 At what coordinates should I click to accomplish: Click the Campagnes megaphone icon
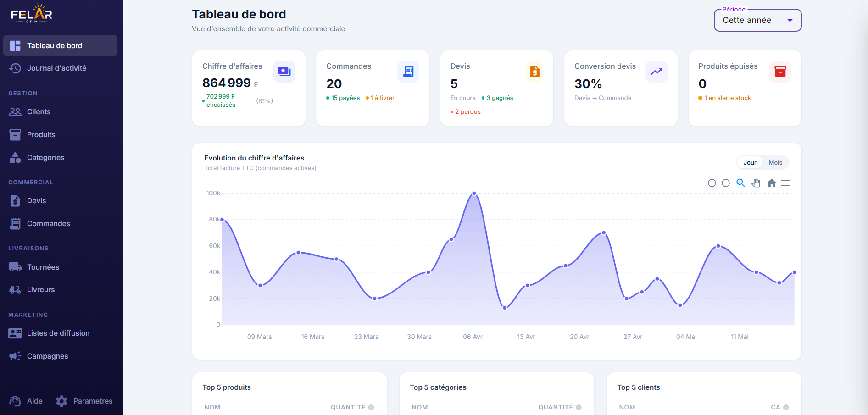(15, 356)
